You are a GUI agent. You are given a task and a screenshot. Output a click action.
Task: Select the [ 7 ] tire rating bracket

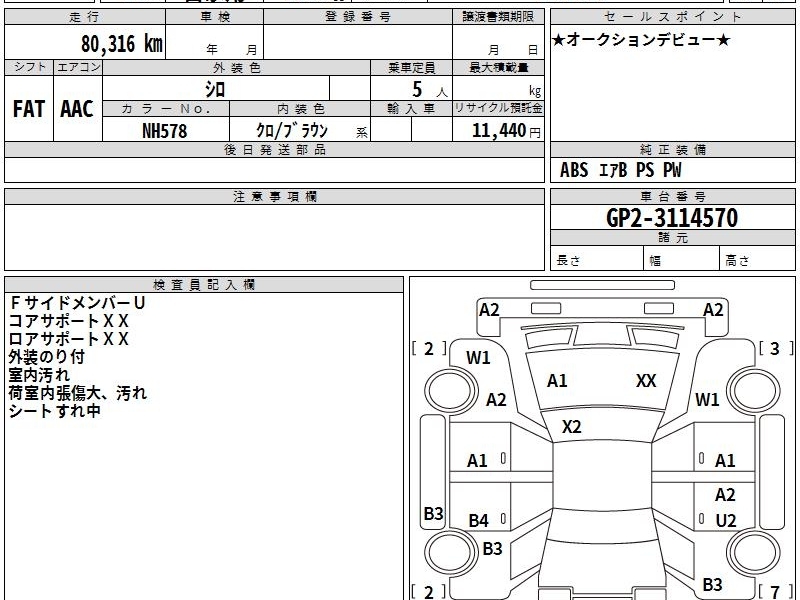(776, 592)
